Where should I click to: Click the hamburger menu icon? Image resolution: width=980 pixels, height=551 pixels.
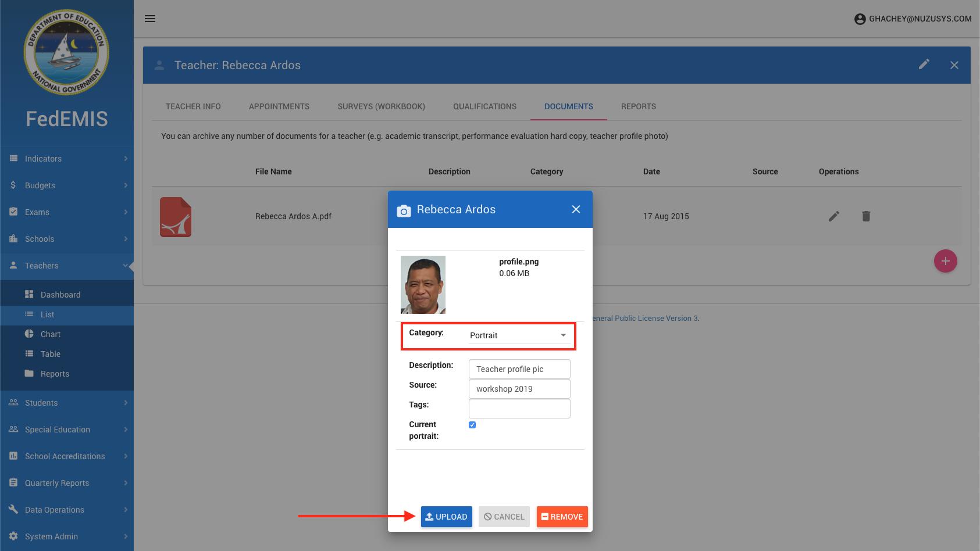(x=150, y=19)
